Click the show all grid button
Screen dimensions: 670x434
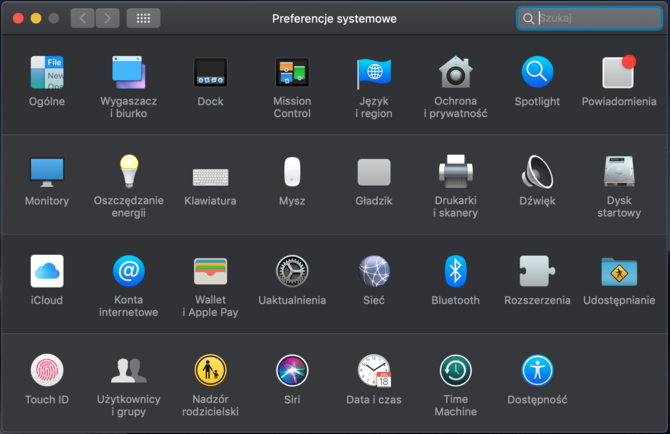(143, 18)
